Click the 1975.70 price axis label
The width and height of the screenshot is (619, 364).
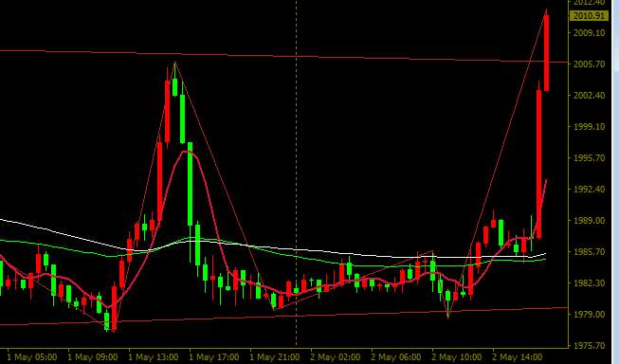pos(589,345)
